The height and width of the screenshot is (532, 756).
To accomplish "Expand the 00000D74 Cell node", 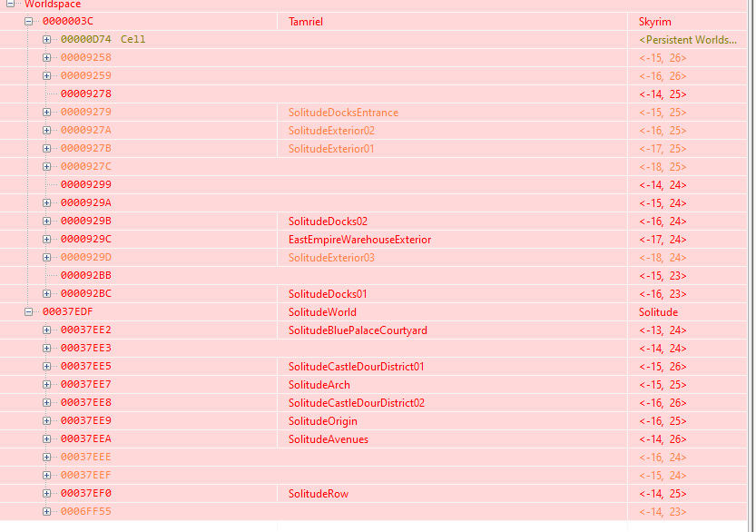I will click(x=47, y=40).
